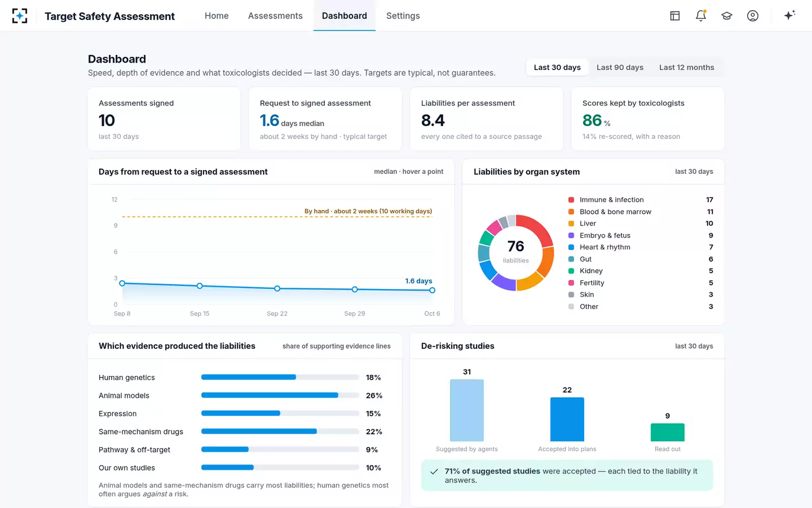Click the Heart & rhythm legend label
This screenshot has height=508, width=812.
605,247
